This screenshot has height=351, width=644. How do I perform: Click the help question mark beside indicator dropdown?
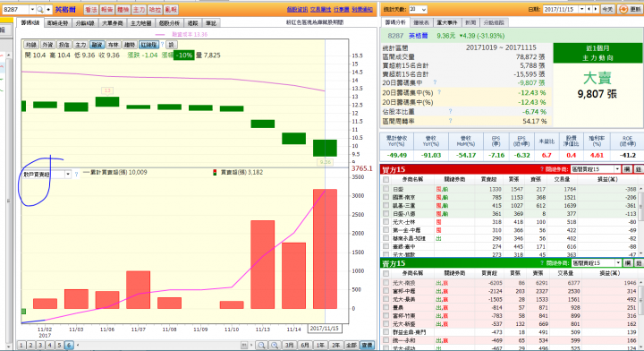pos(76,175)
